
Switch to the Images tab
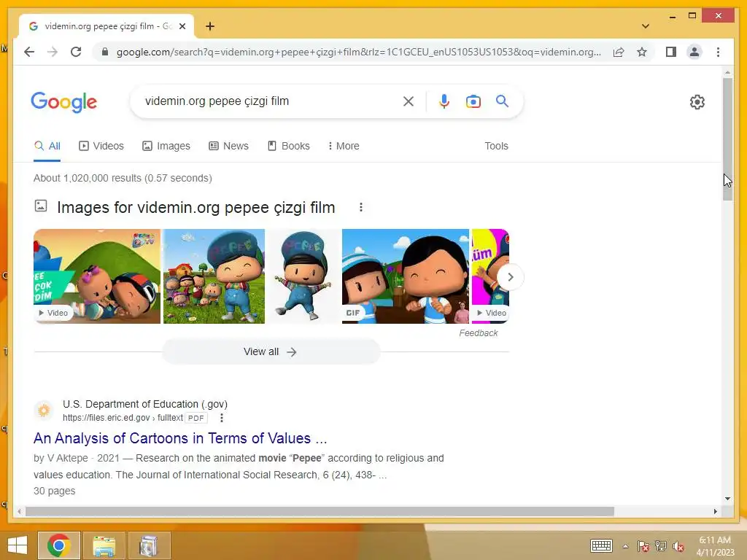pyautogui.click(x=166, y=146)
